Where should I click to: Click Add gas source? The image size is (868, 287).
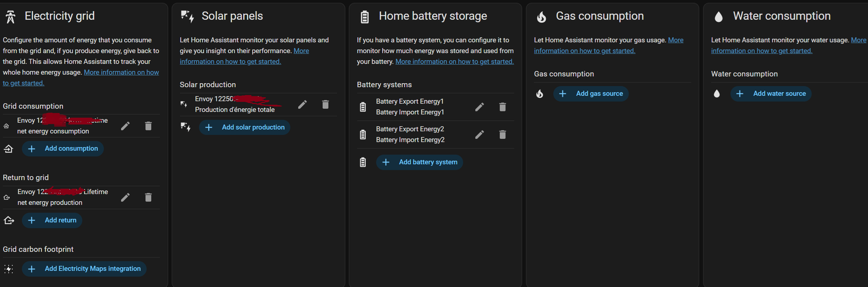591,94
